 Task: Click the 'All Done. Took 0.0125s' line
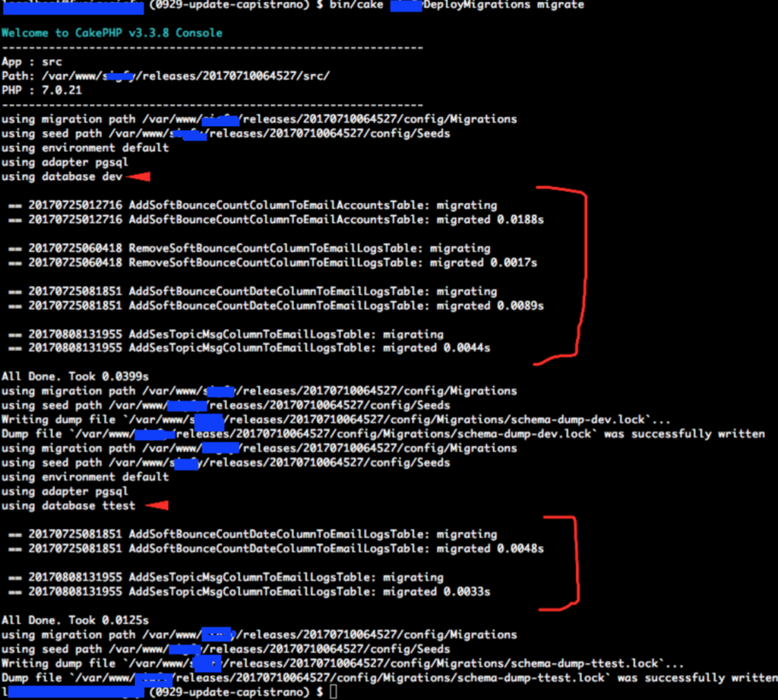tap(75, 620)
